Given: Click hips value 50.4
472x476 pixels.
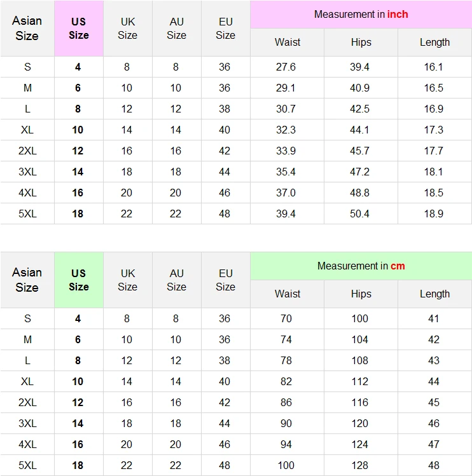Looking at the screenshot, I should tap(359, 214).
